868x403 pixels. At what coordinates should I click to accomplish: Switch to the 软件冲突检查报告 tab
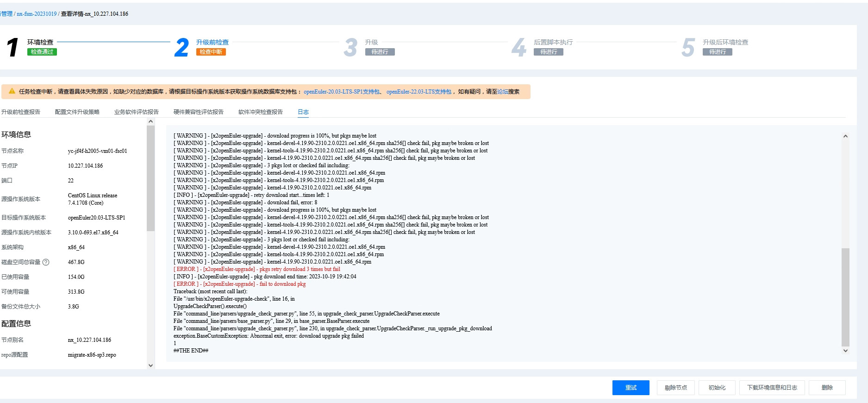pyautogui.click(x=261, y=112)
